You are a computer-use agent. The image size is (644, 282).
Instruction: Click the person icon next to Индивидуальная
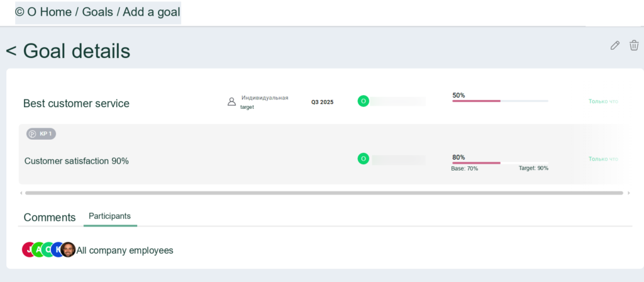231,102
